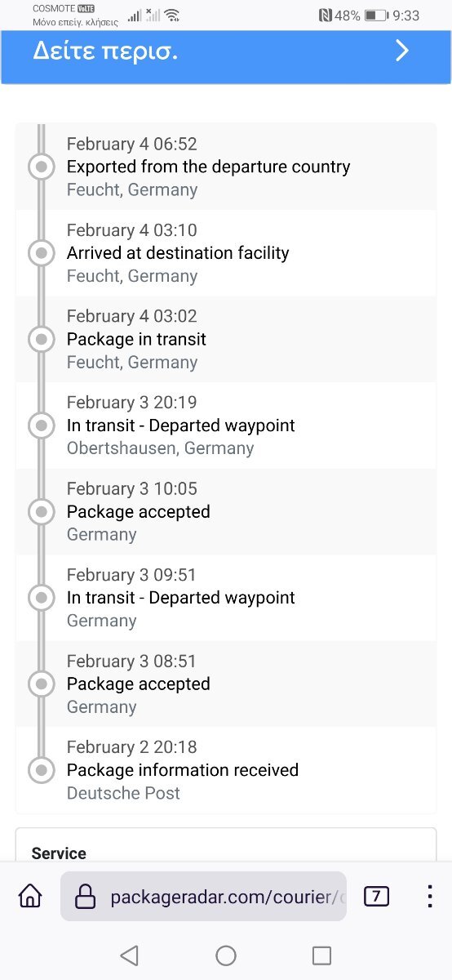Select the packageradar.com address bar
Screen dimensions: 452x980
(203, 897)
